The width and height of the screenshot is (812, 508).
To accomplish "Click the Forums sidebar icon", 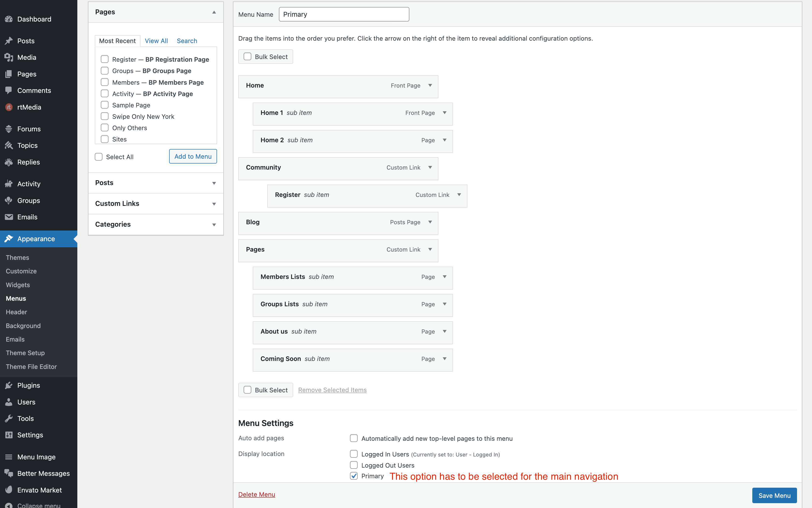I will click(9, 129).
